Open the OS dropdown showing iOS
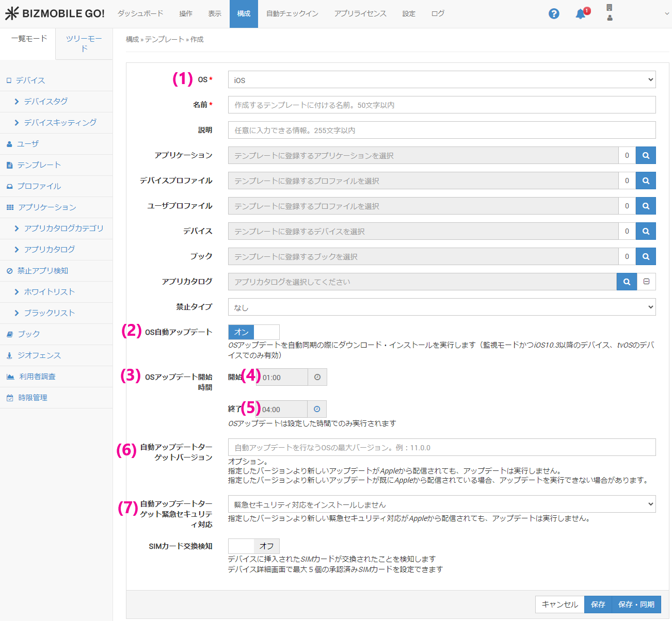 442,80
